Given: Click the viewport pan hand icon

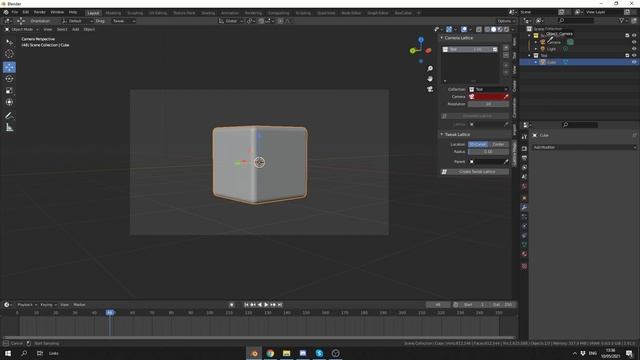Looking at the screenshot, I should (430, 78).
